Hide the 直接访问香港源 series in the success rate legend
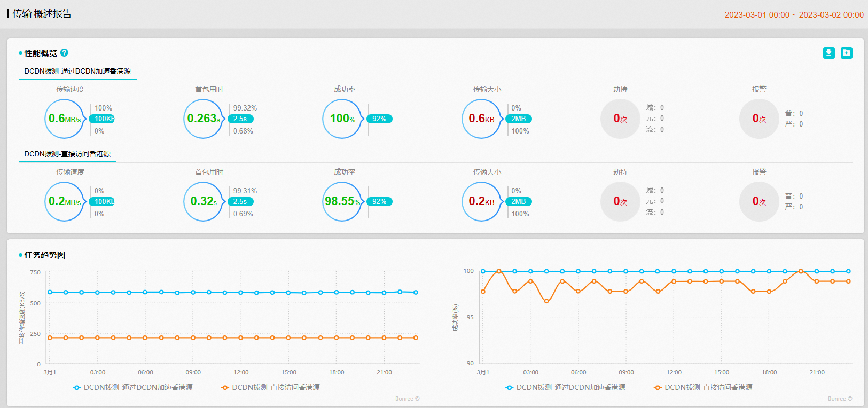The width and height of the screenshot is (868, 408). coord(703,387)
